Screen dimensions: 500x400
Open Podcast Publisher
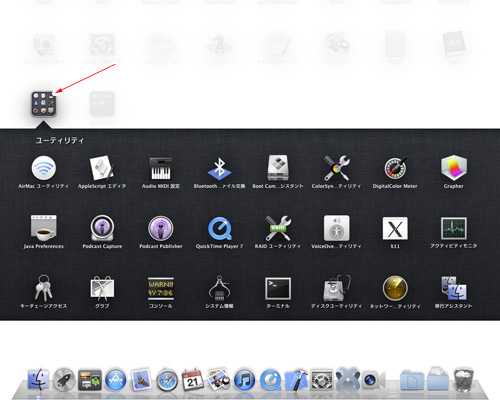[x=161, y=228]
